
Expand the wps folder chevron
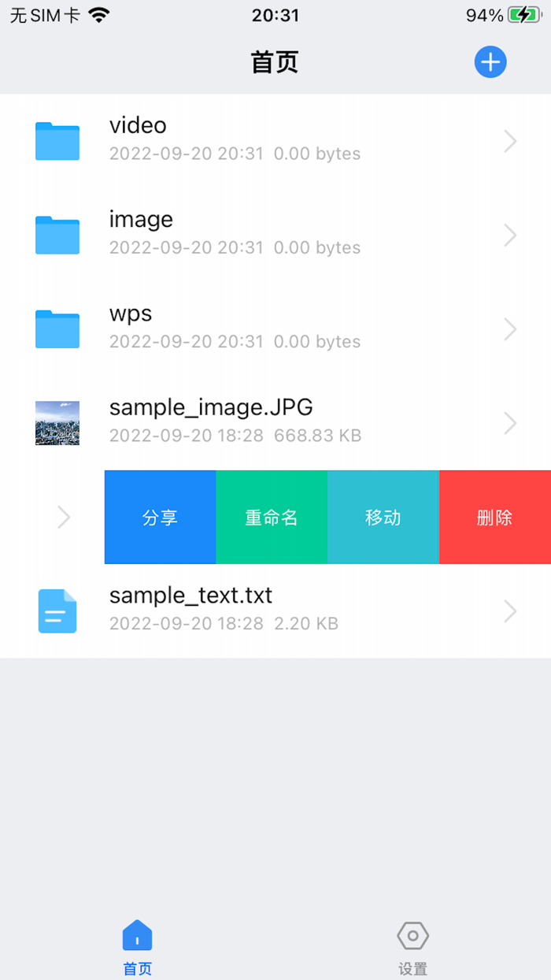point(510,329)
